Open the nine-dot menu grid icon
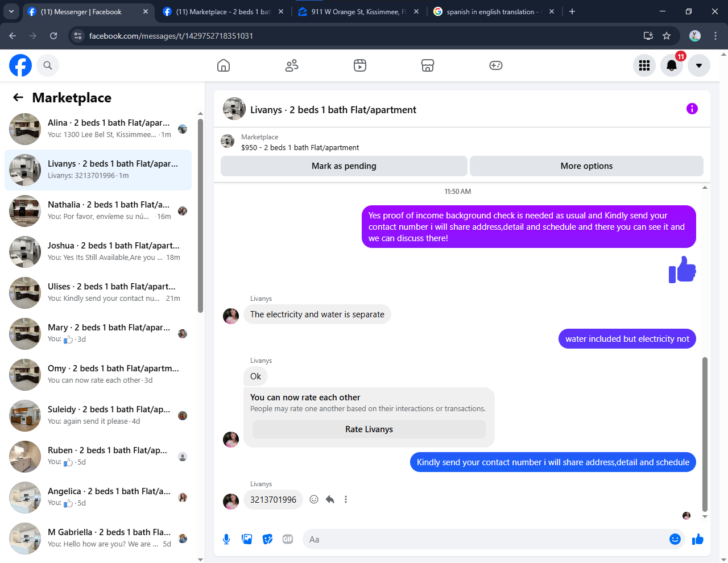 644,65
